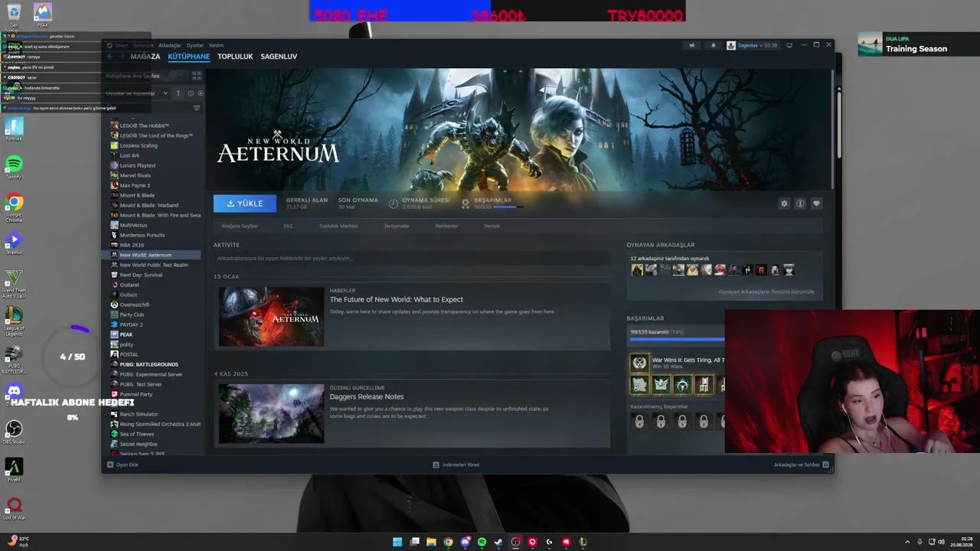Viewport: 980px width, 551px height.
Task: Open Google Chrome desktop shortcut
Action: pyautogui.click(x=14, y=207)
